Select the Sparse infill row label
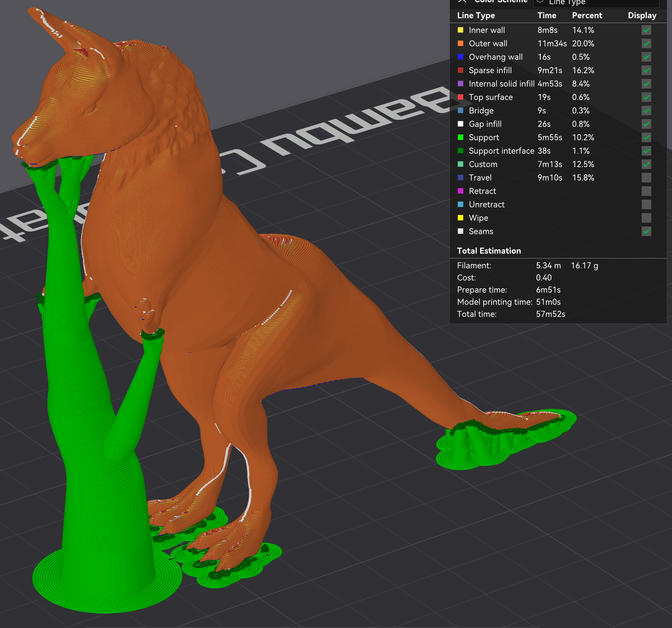Screen dimensions: 672x628 pos(490,70)
